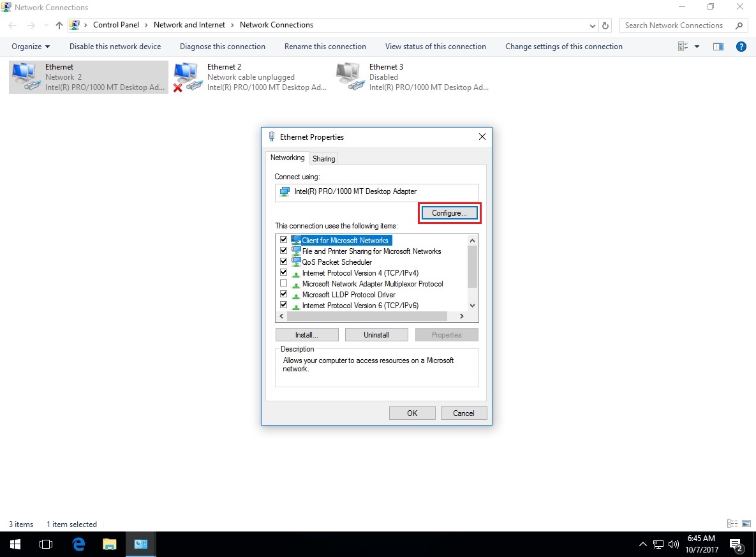Click the list scroll up arrow
The image size is (756, 557).
click(473, 240)
